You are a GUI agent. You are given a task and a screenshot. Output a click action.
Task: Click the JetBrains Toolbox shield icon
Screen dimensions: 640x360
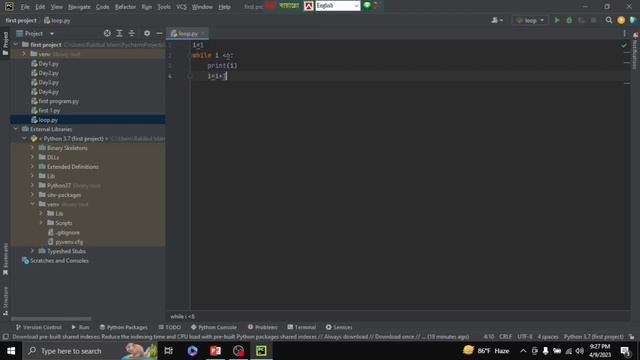coord(633,20)
